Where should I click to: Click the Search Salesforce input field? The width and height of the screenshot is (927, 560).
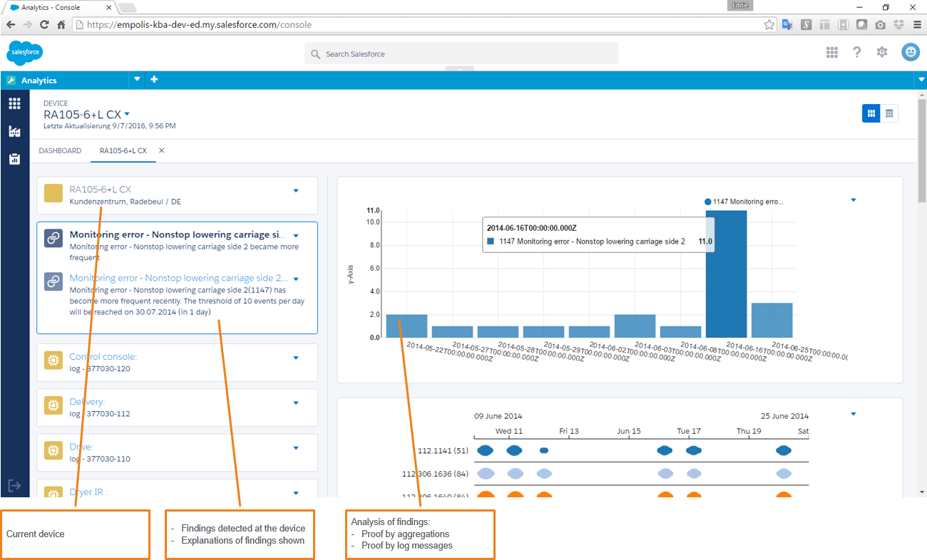click(460, 53)
